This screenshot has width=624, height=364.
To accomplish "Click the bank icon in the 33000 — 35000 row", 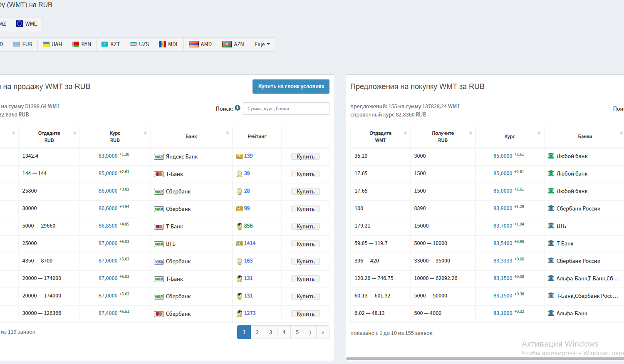I will pos(551,260).
